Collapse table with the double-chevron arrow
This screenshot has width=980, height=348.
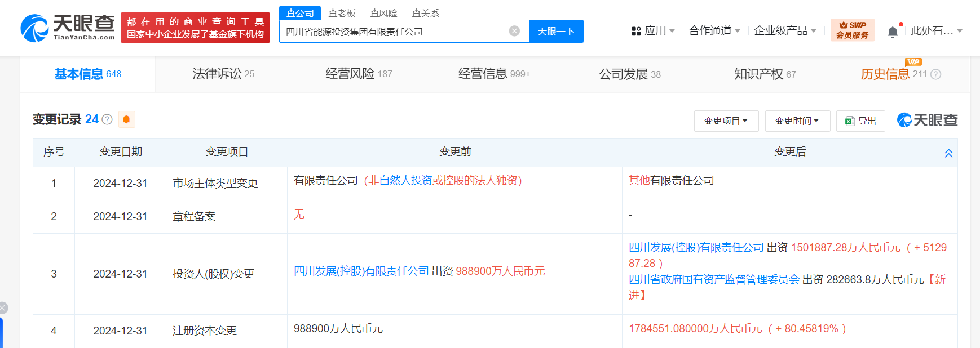tap(948, 153)
